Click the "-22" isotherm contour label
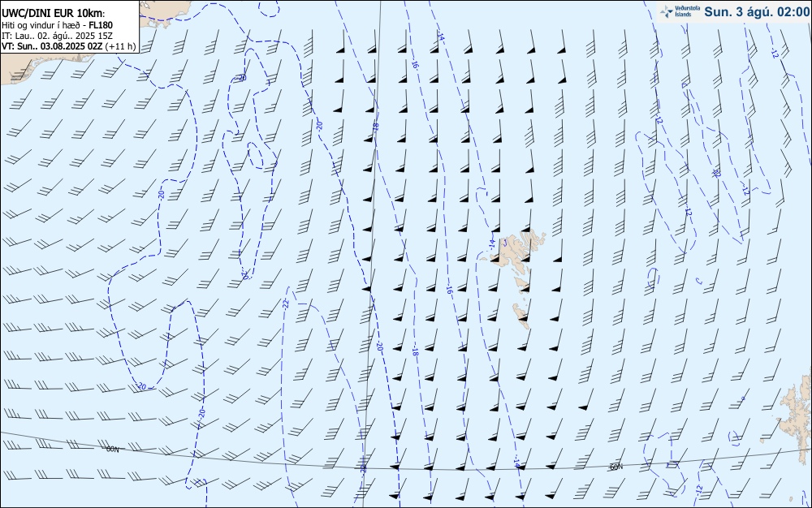The height and width of the screenshot is (508, 812). click(x=285, y=304)
